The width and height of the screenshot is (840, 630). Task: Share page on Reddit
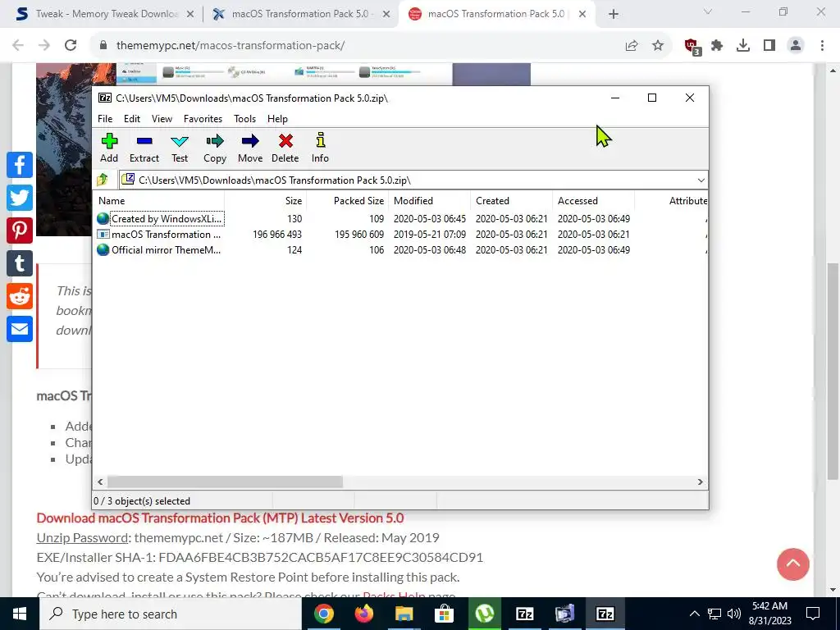(x=20, y=296)
